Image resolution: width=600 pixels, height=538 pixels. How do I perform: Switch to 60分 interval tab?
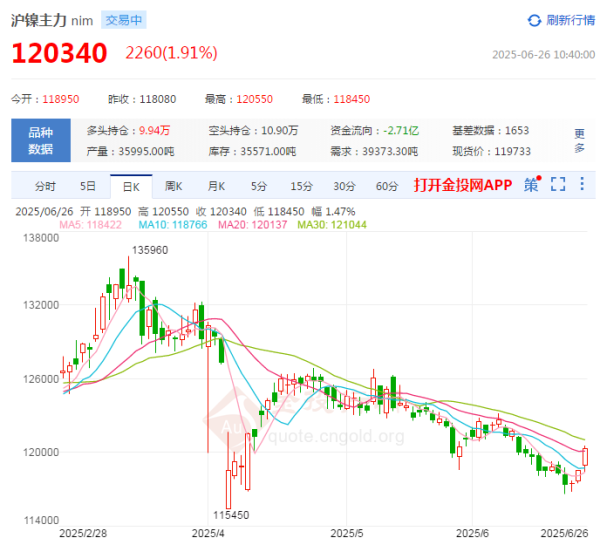pos(387,186)
